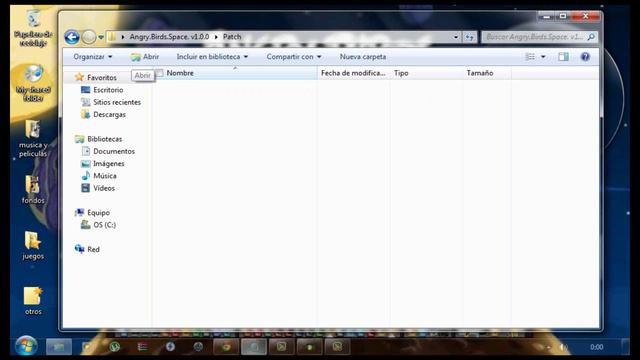Toggle the preview pane icon
This screenshot has height=360, width=640.
[563, 57]
